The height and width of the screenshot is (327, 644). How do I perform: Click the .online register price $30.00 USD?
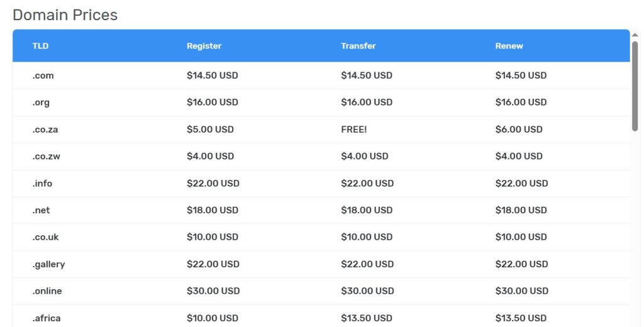[x=213, y=291]
